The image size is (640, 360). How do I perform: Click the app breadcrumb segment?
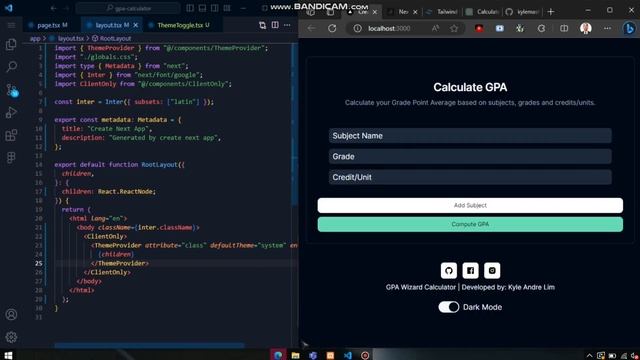(x=35, y=38)
